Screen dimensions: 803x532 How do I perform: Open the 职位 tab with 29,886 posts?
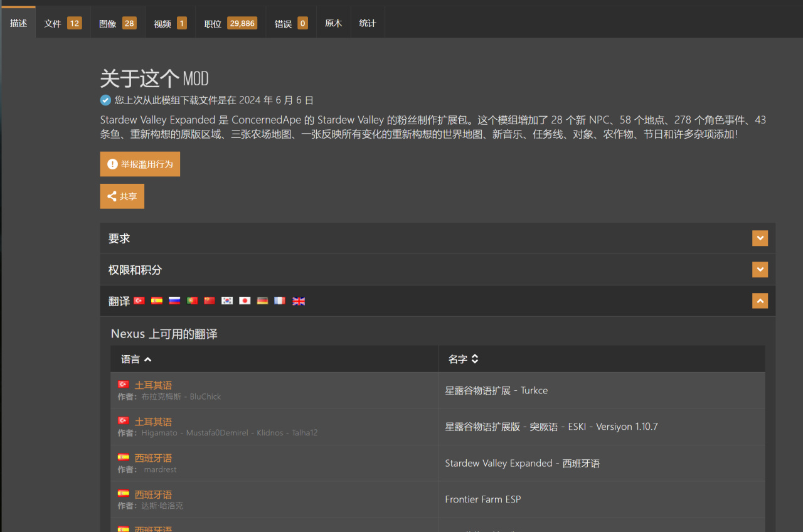coord(230,23)
